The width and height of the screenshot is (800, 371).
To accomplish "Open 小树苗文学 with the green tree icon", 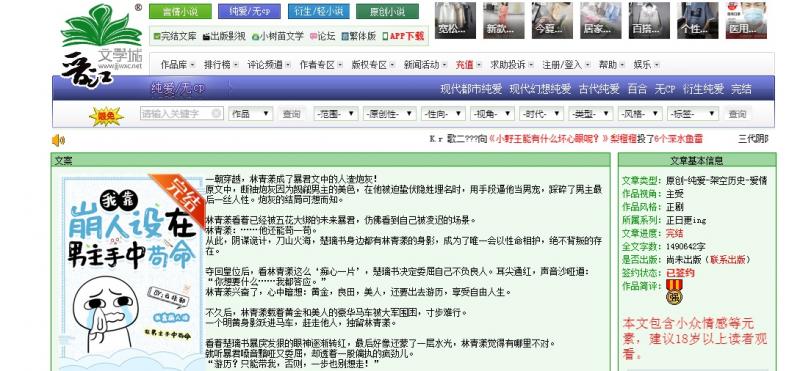I will pos(278,36).
